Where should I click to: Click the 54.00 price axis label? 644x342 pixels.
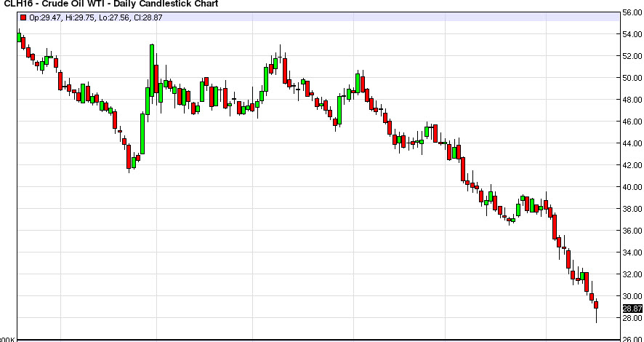tap(632, 34)
